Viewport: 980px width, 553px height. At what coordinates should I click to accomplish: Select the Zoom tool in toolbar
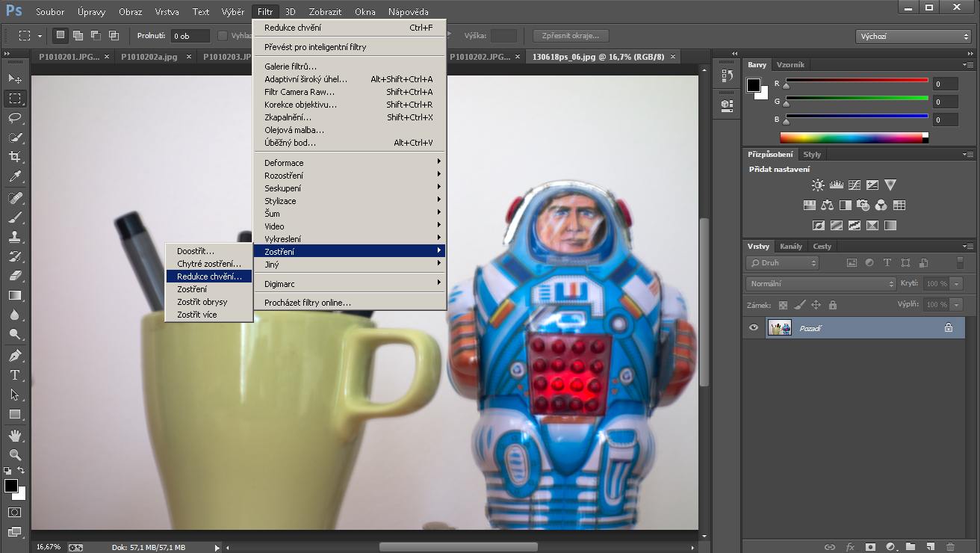(x=15, y=454)
